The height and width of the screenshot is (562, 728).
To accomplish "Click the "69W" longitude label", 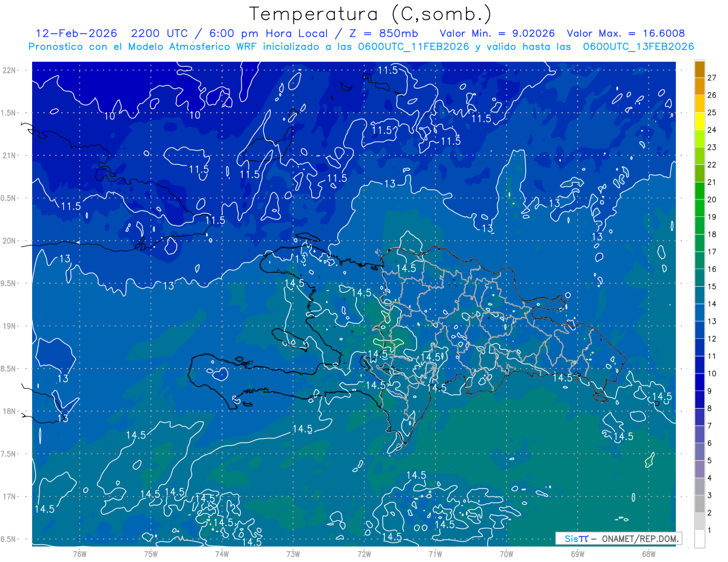I will pos(578,553).
